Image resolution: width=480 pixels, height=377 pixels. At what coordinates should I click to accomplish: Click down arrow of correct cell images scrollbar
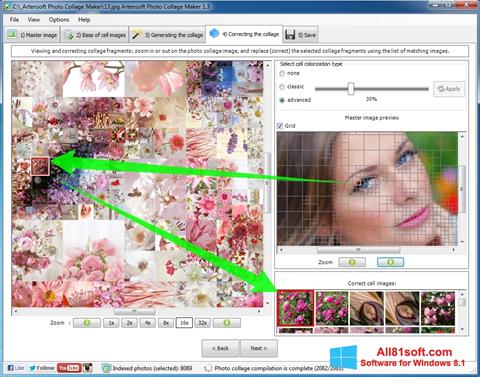point(462,329)
